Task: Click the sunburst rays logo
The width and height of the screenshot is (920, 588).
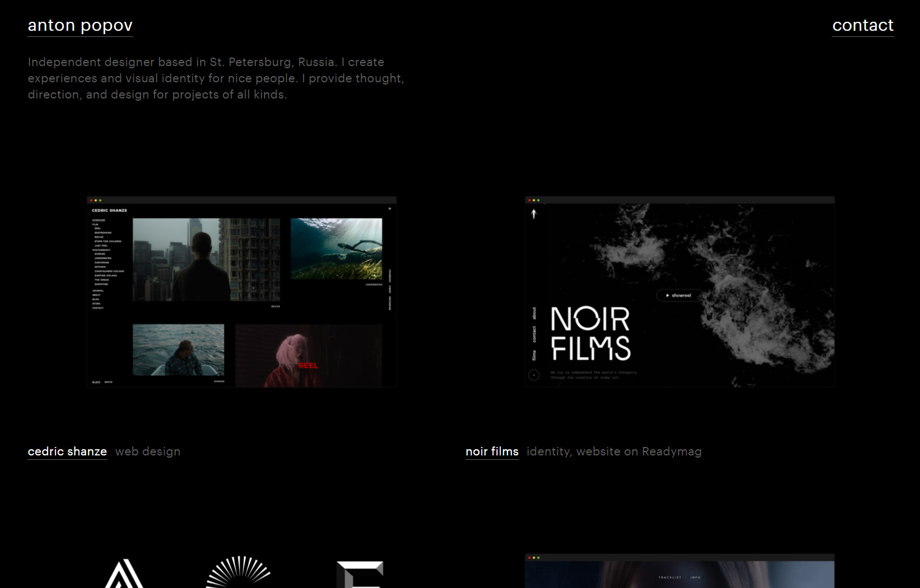Action: click(x=238, y=572)
